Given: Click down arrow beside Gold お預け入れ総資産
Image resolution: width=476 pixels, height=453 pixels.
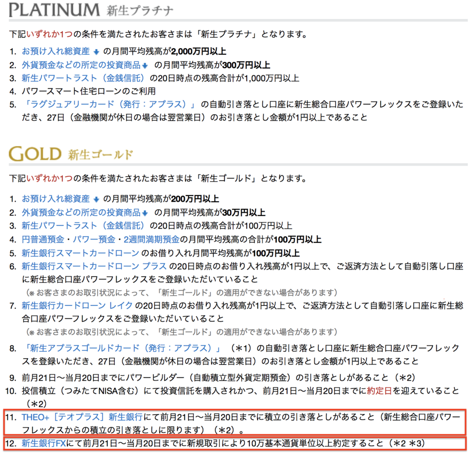Looking at the screenshot, I should (x=97, y=199).
